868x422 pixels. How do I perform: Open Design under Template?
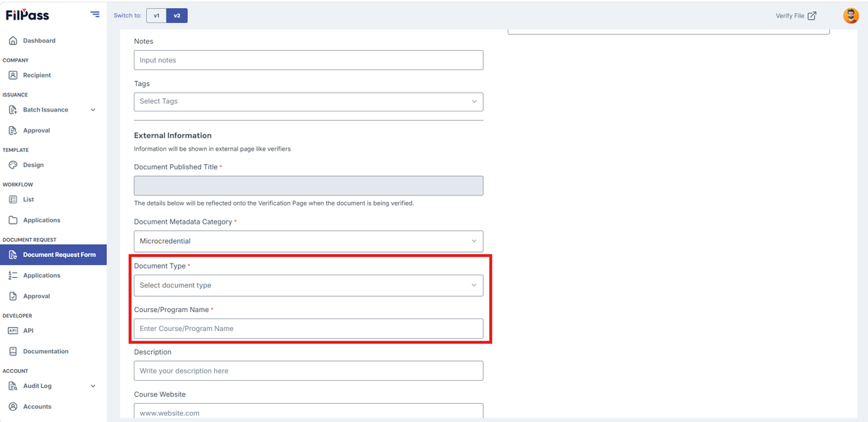coord(33,165)
